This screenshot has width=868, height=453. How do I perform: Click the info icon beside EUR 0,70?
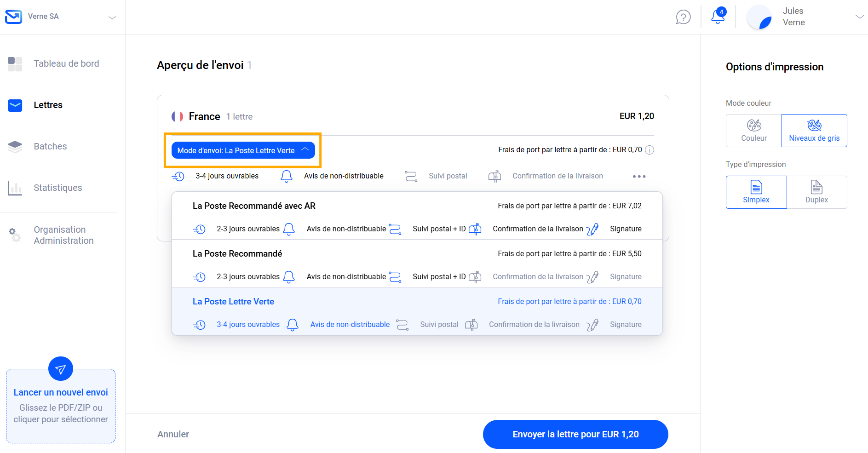(650, 150)
